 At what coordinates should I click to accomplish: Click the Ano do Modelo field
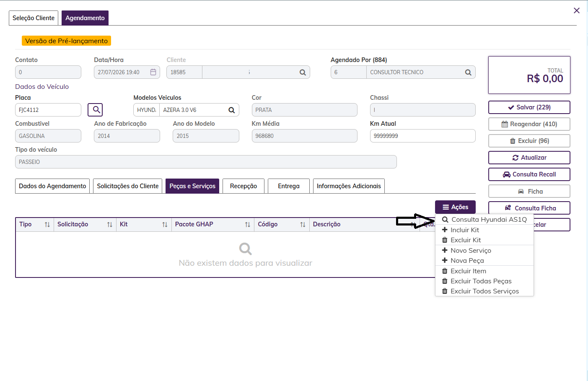(x=206, y=136)
